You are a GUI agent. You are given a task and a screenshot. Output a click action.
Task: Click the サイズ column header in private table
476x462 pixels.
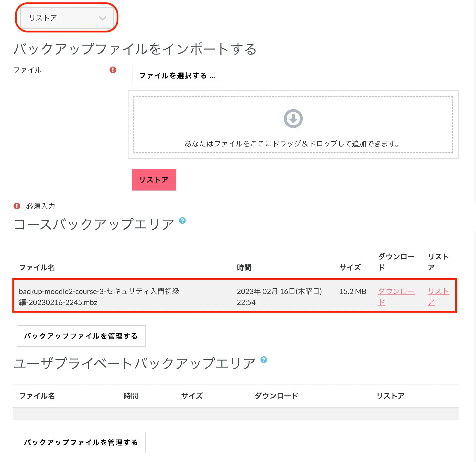[x=192, y=396]
